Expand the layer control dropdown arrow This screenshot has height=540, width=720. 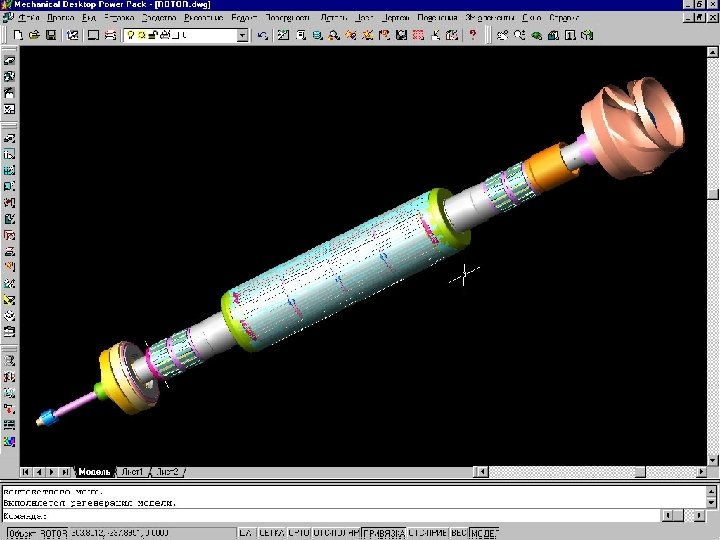tap(242, 35)
